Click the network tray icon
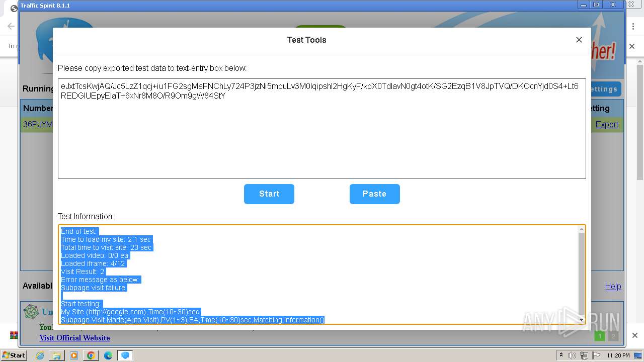 tap(584, 355)
